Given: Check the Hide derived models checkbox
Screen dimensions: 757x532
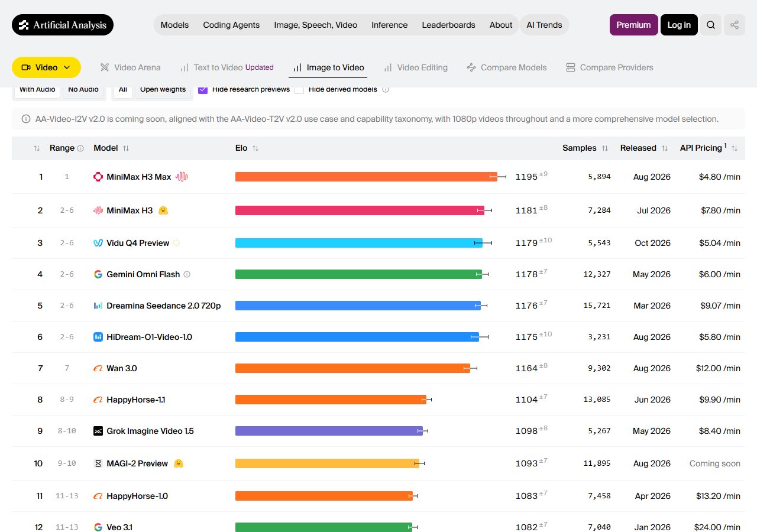Looking at the screenshot, I should click(x=299, y=89).
